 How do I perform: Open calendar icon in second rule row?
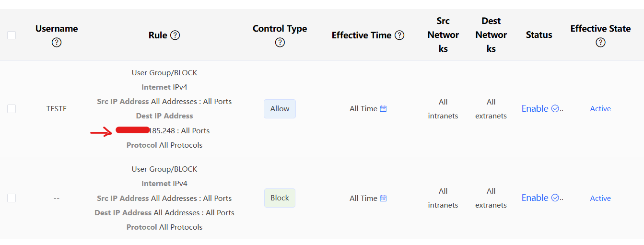click(x=383, y=198)
